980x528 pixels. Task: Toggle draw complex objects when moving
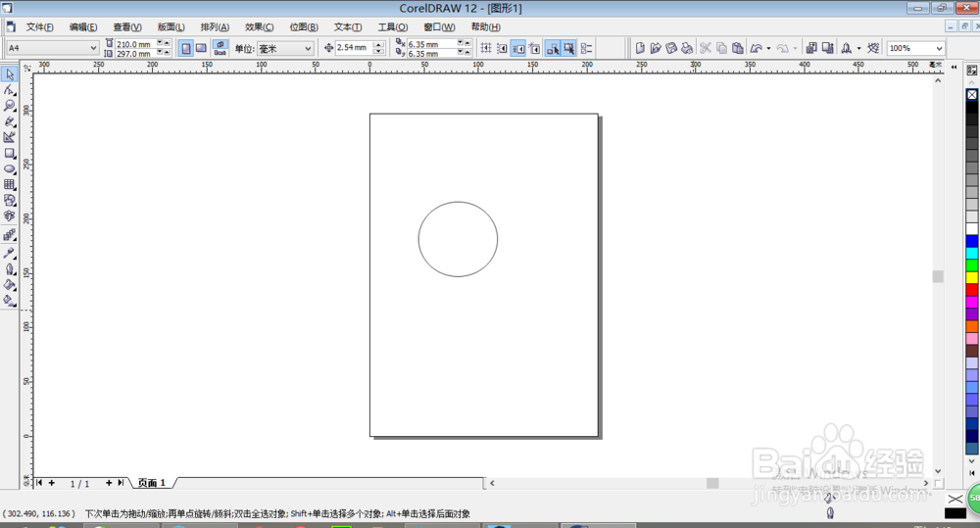pos(553,48)
